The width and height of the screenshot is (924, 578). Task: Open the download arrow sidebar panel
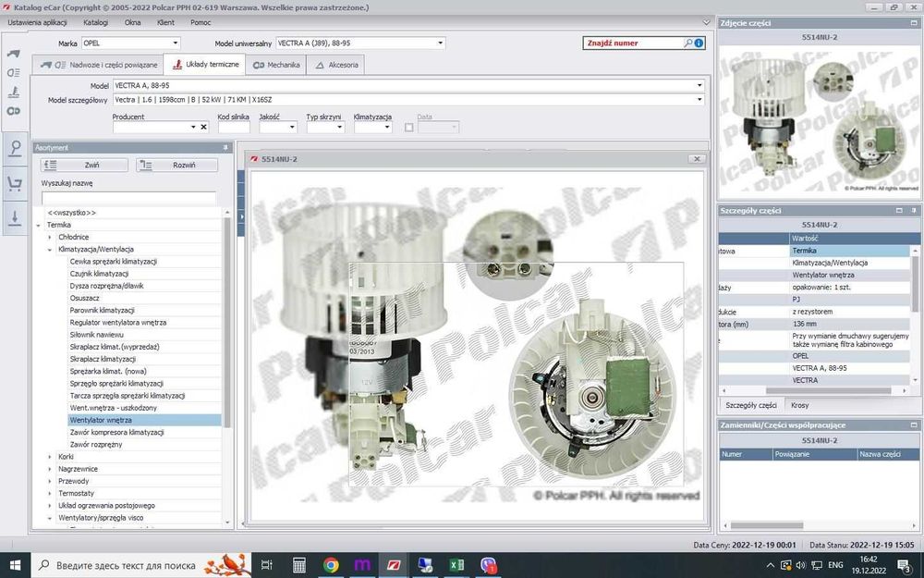click(15, 217)
